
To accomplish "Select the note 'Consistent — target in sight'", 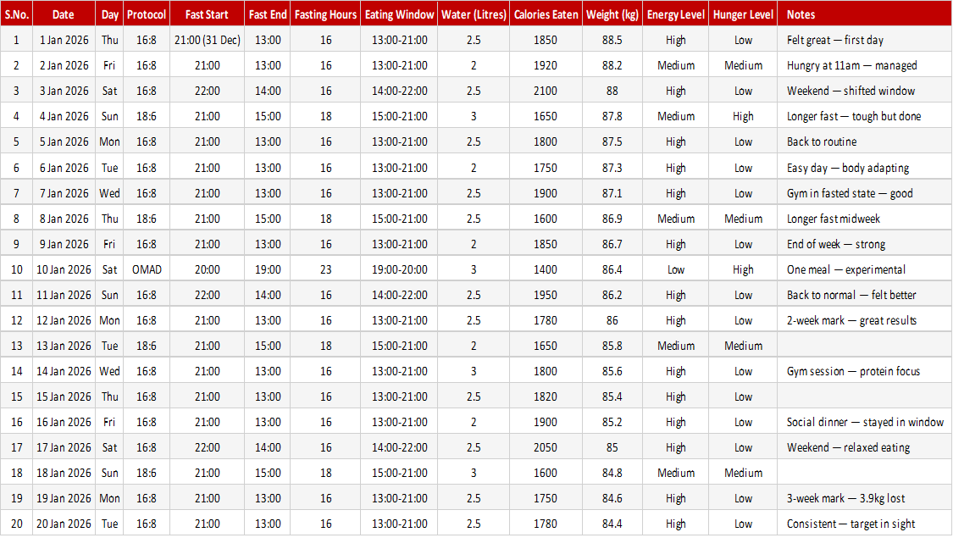I will (x=850, y=524).
